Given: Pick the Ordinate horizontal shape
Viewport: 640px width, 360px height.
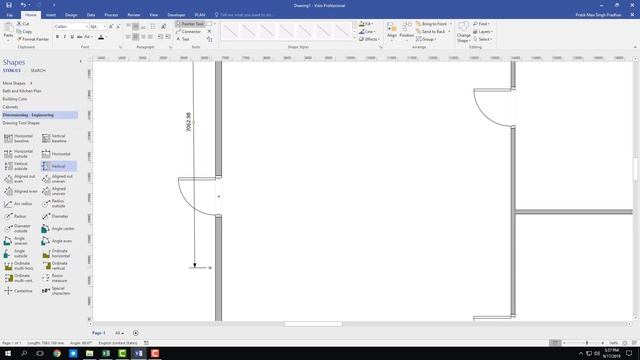Looking at the screenshot, I should click(57, 253).
